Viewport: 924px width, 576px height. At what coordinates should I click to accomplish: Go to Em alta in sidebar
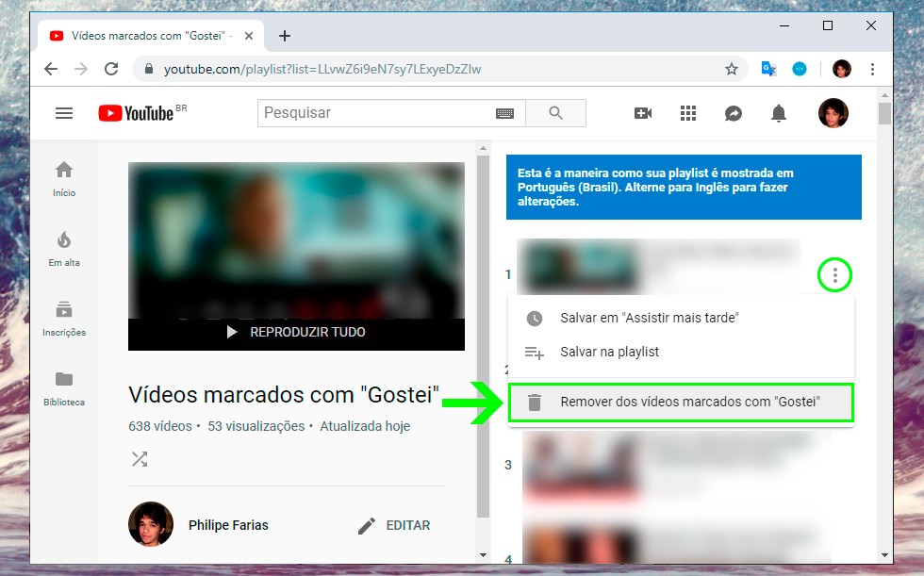[x=64, y=248]
